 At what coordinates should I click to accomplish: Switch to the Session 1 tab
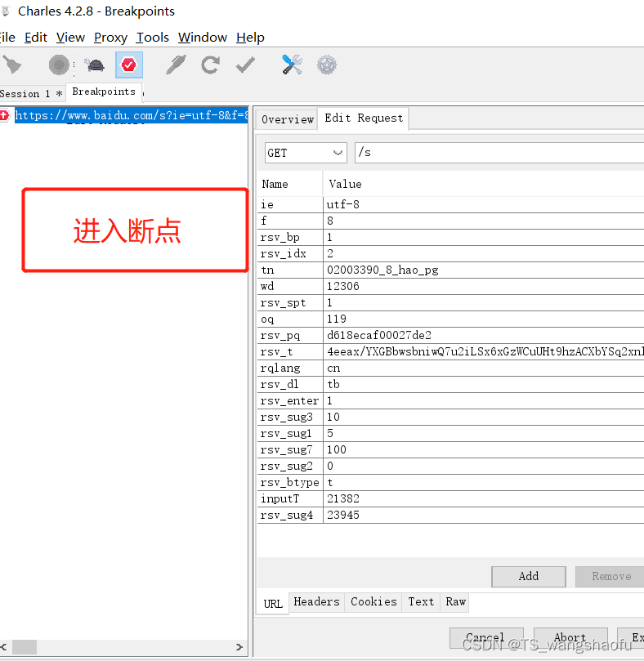point(32,94)
